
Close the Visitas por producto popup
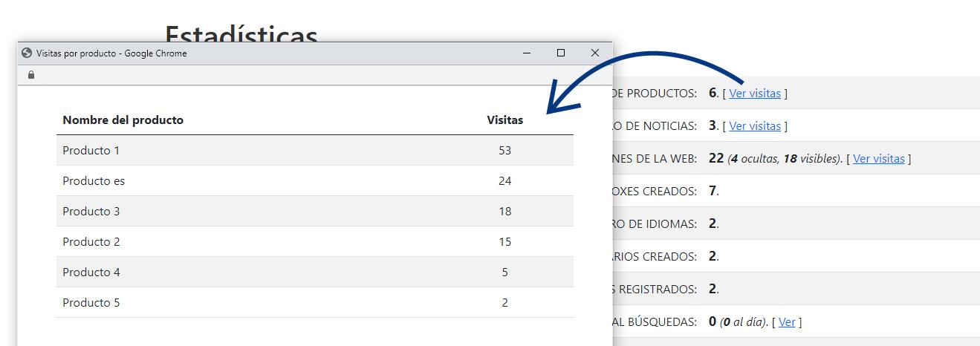(594, 53)
